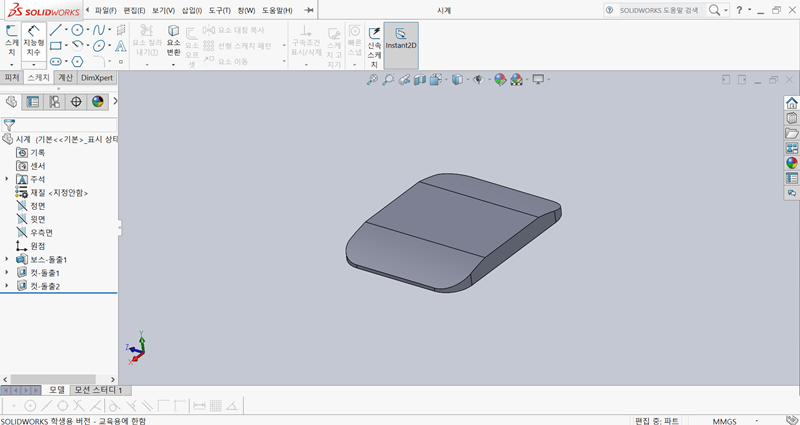The width and height of the screenshot is (800, 425).
Task: Open the View Palette in task pane
Action: click(791, 148)
